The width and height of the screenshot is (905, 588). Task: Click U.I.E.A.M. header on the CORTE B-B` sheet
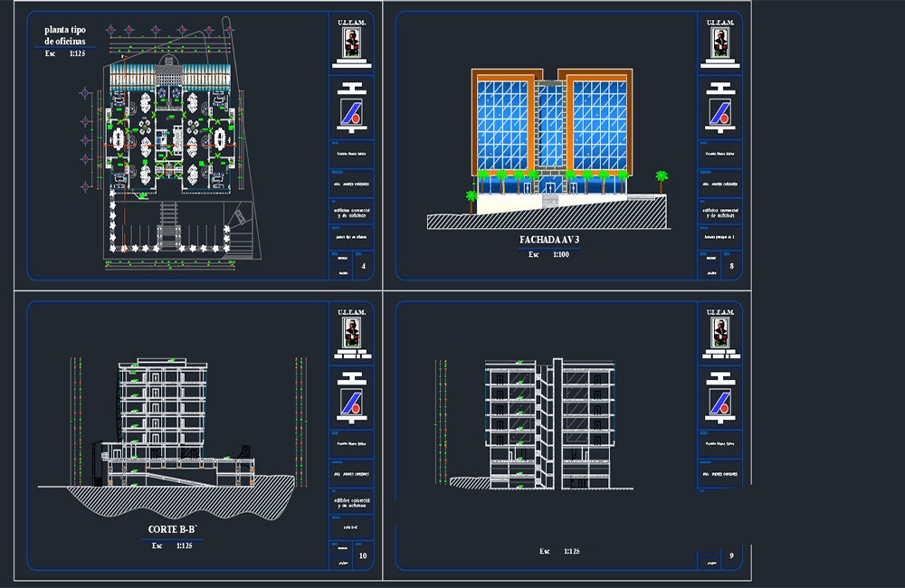click(351, 312)
